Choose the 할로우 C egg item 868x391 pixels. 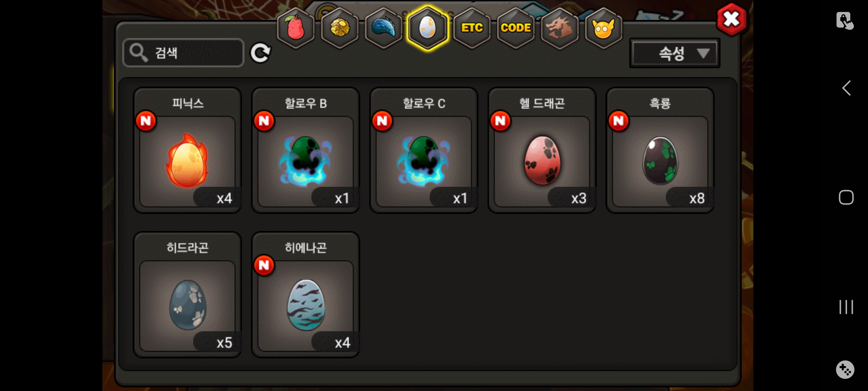[x=424, y=151]
